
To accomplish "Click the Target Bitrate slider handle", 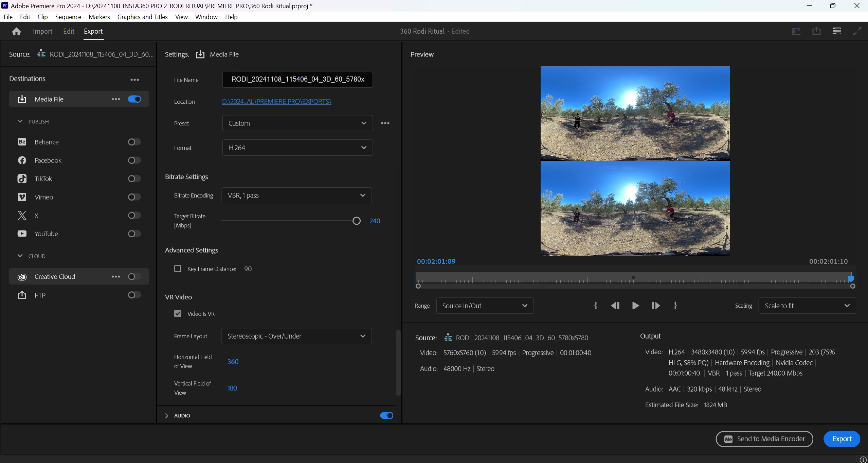I will point(356,221).
